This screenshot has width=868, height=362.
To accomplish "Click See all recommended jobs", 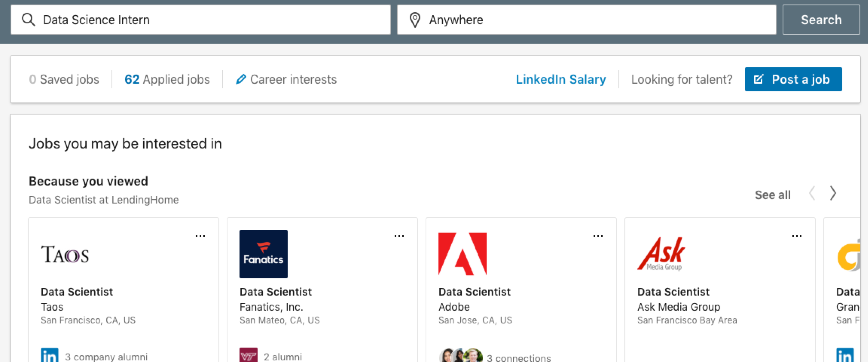I will (x=772, y=195).
